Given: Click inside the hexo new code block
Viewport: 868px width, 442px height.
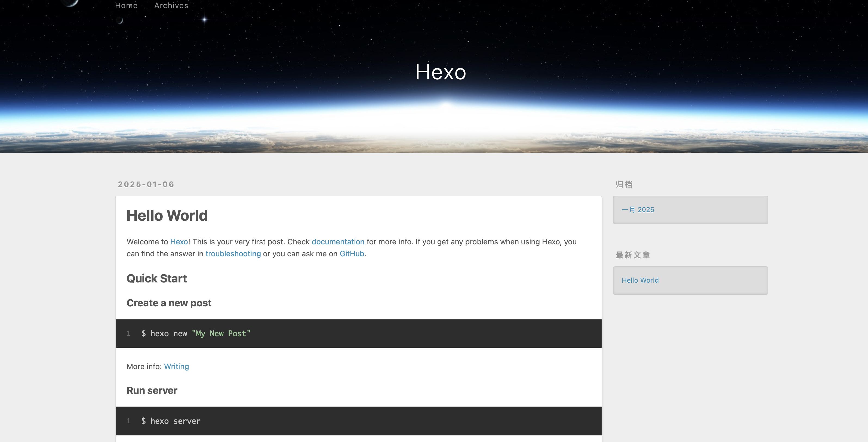Looking at the screenshot, I should 168,334.
